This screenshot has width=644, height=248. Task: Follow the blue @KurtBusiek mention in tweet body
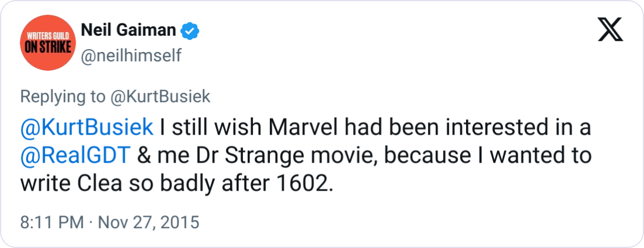pyautogui.click(x=87, y=128)
